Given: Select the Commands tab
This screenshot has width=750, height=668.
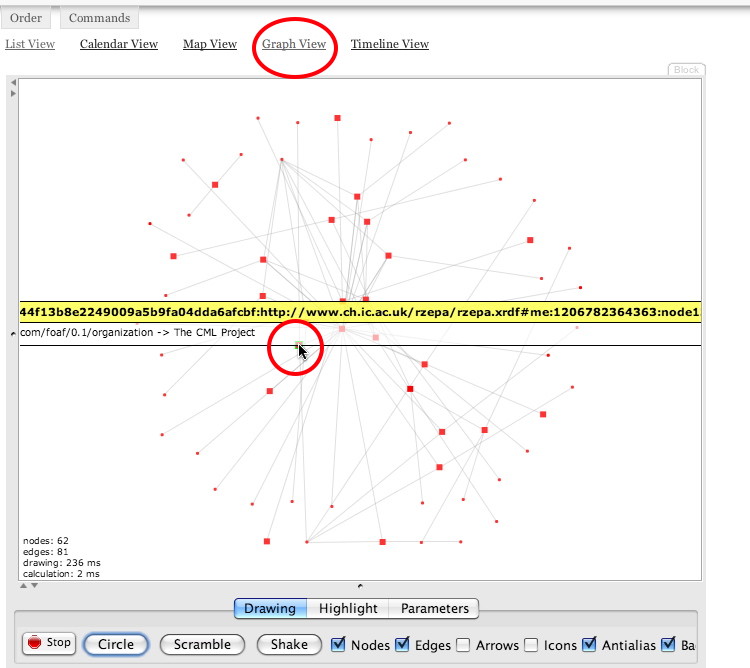Looking at the screenshot, I should pos(99,18).
